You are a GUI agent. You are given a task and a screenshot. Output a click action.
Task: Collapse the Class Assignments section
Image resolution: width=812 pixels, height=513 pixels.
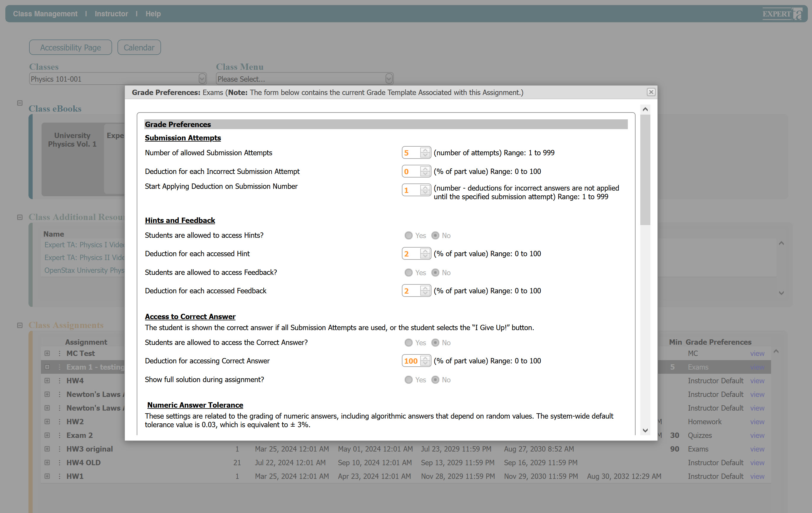tap(20, 325)
